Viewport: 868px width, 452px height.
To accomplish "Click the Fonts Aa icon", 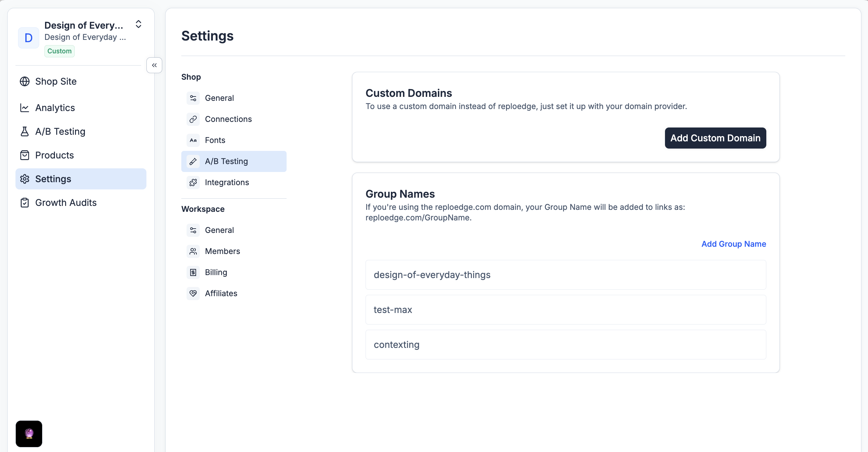I will coord(193,140).
